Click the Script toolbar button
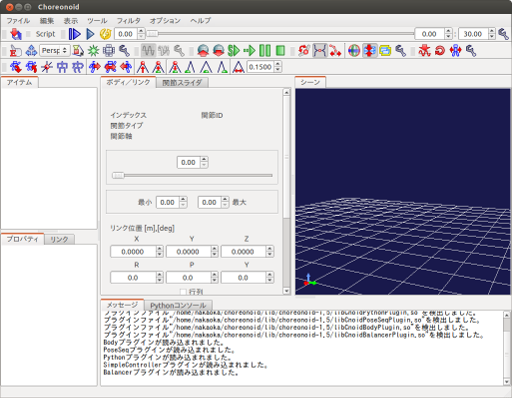 pos(45,34)
